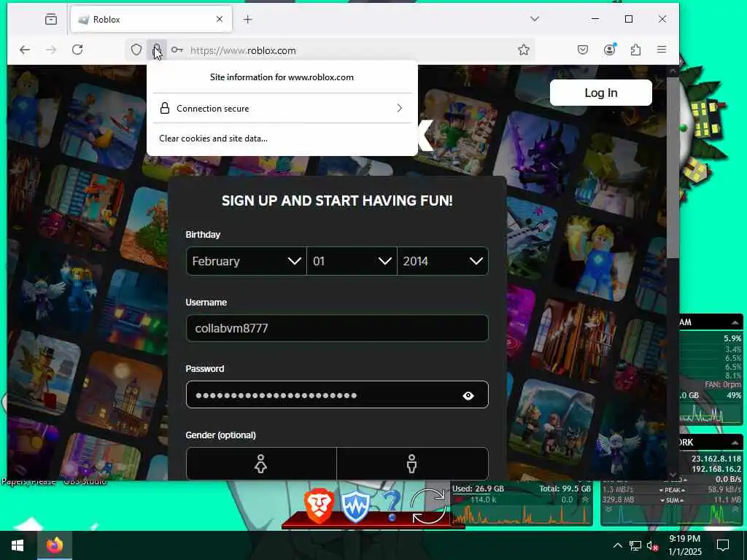Open the Firefox View button left of the tab
747x560 pixels.
(x=51, y=19)
